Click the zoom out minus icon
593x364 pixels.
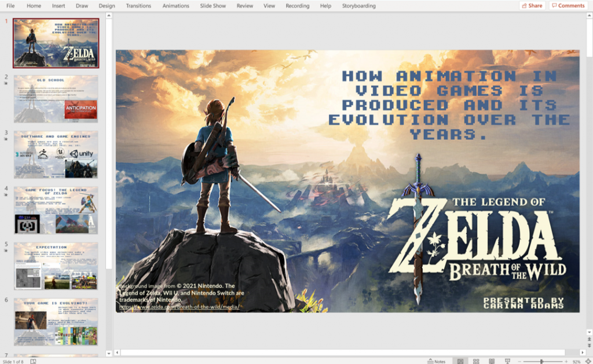[x=521, y=362]
